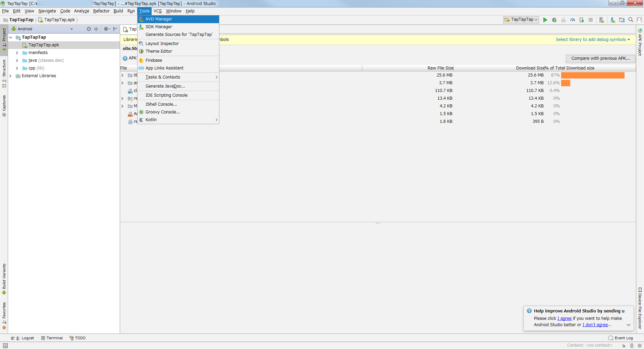The image size is (644, 349).
Task: Open the Refactor menu
Action: [x=101, y=11]
